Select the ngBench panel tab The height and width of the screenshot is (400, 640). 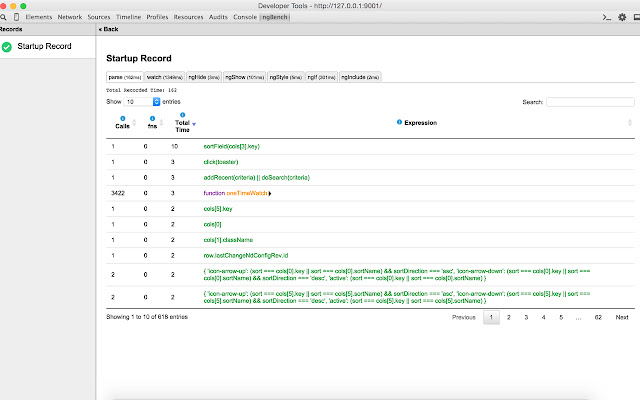click(x=275, y=17)
